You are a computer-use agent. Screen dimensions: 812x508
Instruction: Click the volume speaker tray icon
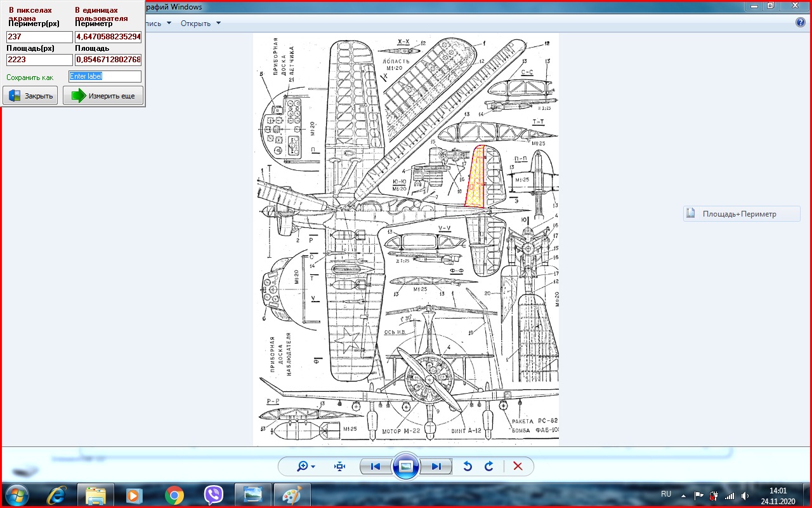click(x=745, y=495)
